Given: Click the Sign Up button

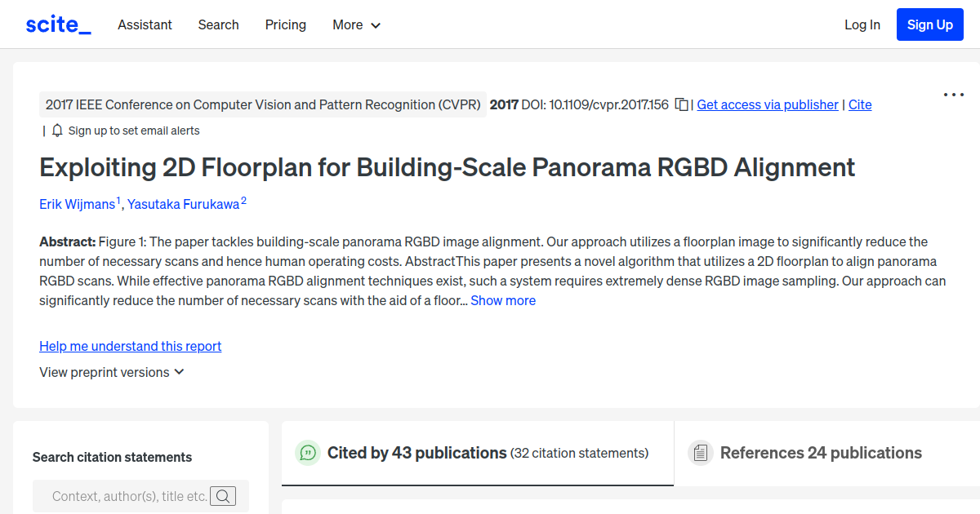Looking at the screenshot, I should click(x=929, y=24).
